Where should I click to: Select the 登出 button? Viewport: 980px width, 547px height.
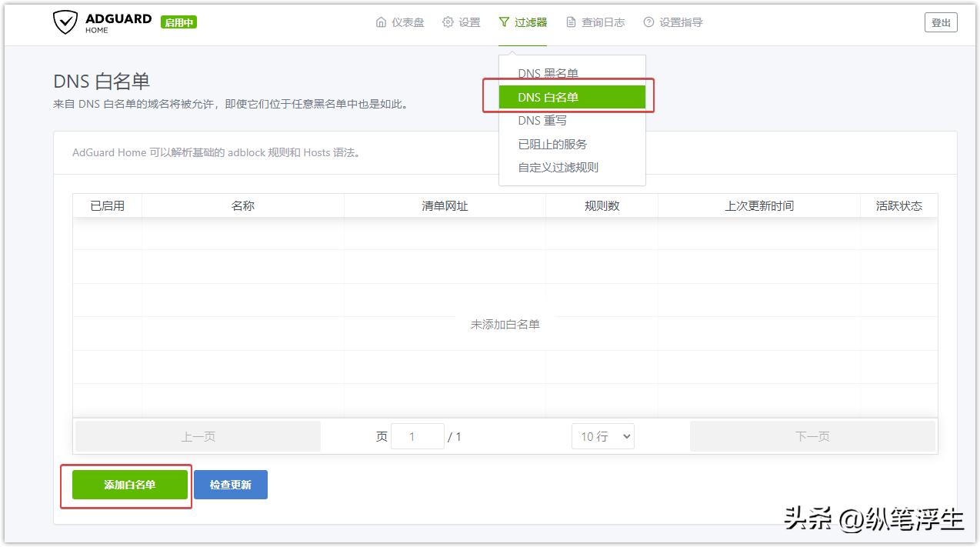click(x=941, y=22)
